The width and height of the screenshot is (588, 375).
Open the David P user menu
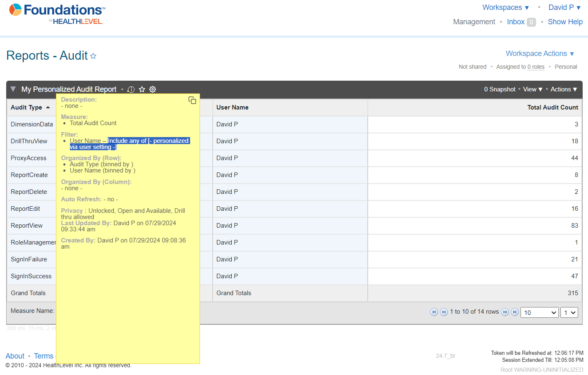pyautogui.click(x=564, y=7)
